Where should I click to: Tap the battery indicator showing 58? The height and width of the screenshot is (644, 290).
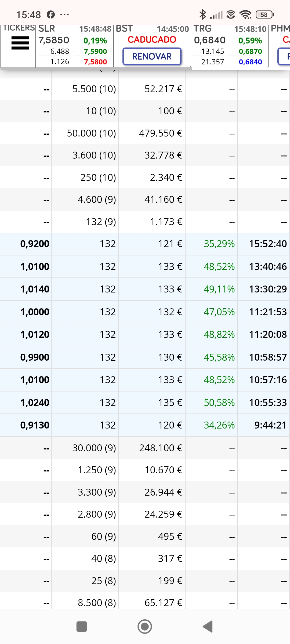tap(265, 14)
